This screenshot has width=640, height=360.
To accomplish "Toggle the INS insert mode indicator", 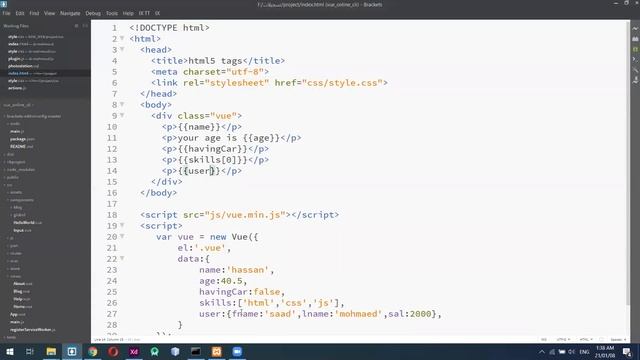I will 544,340.
